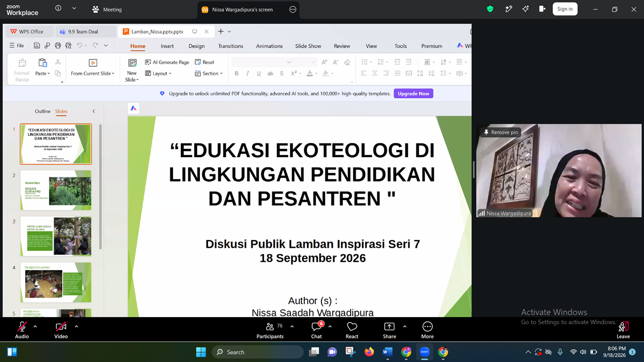Viewport: 644px width, 362px height.
Task: Click the Save icon in quick access bar
Action: tap(37, 46)
